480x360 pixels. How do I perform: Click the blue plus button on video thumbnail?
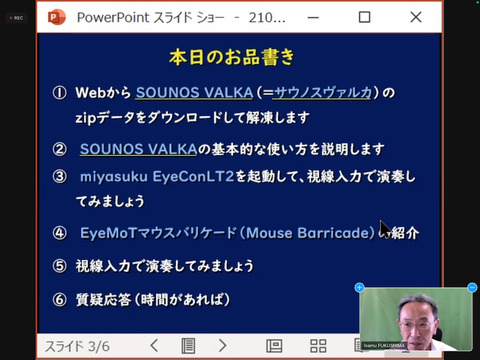[359, 288]
